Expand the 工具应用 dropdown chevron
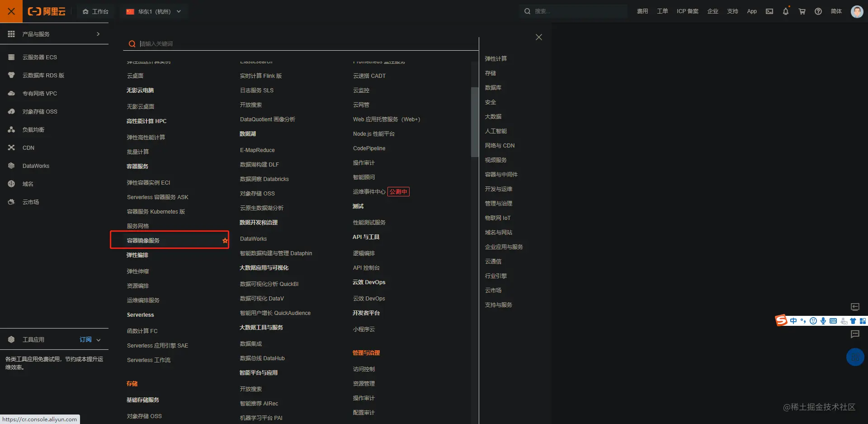 pyautogui.click(x=99, y=340)
